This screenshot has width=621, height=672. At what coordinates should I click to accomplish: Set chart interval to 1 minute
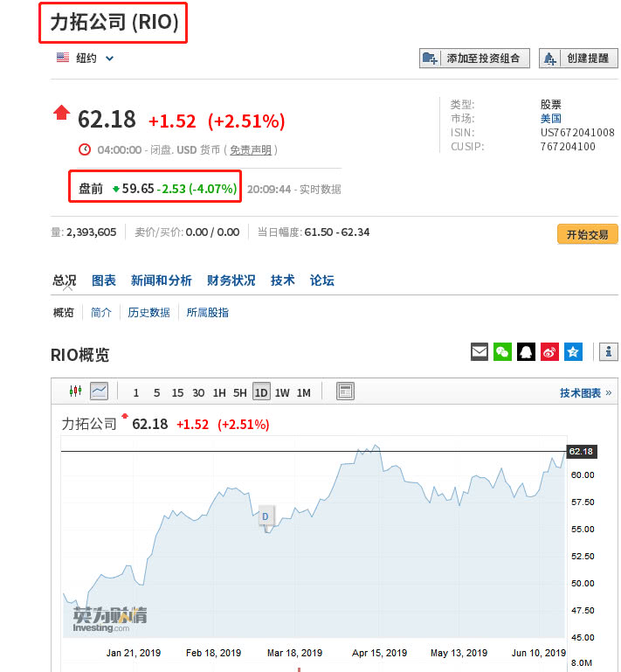pos(135,392)
